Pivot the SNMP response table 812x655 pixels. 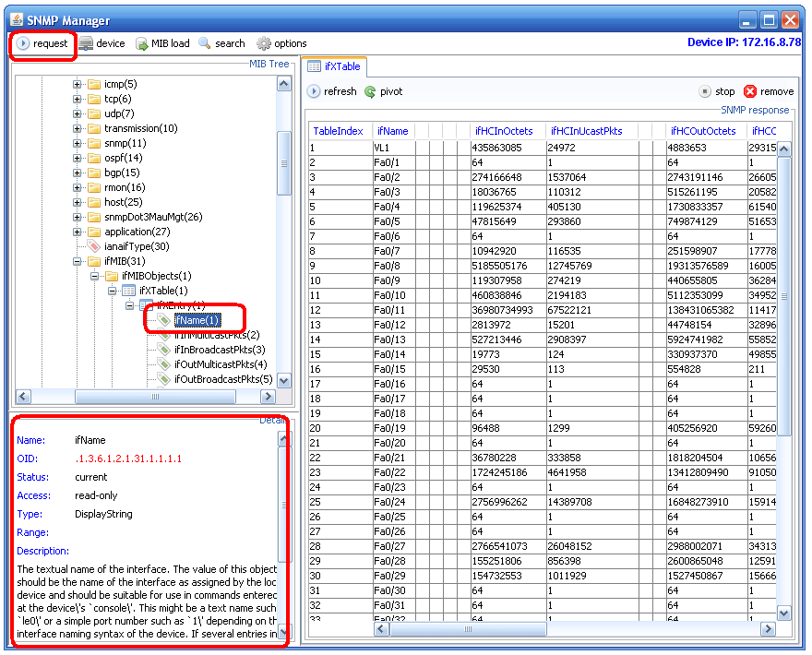point(384,91)
